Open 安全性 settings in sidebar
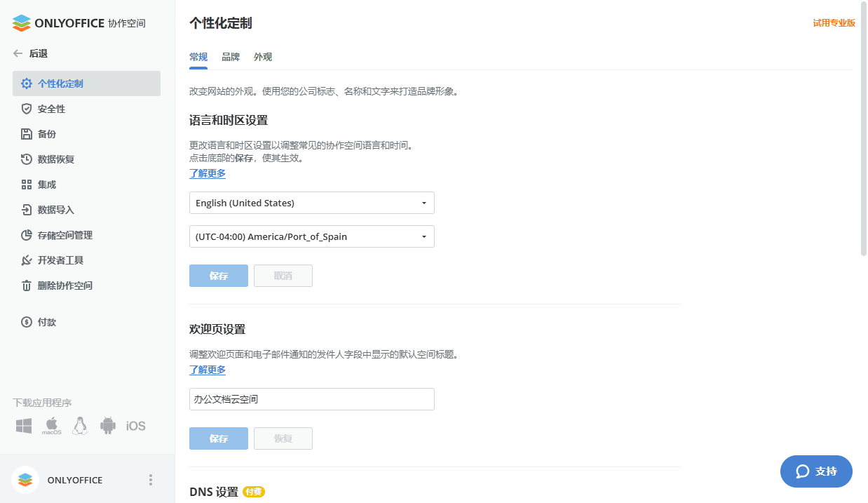The height and width of the screenshot is (503, 868). click(x=86, y=109)
